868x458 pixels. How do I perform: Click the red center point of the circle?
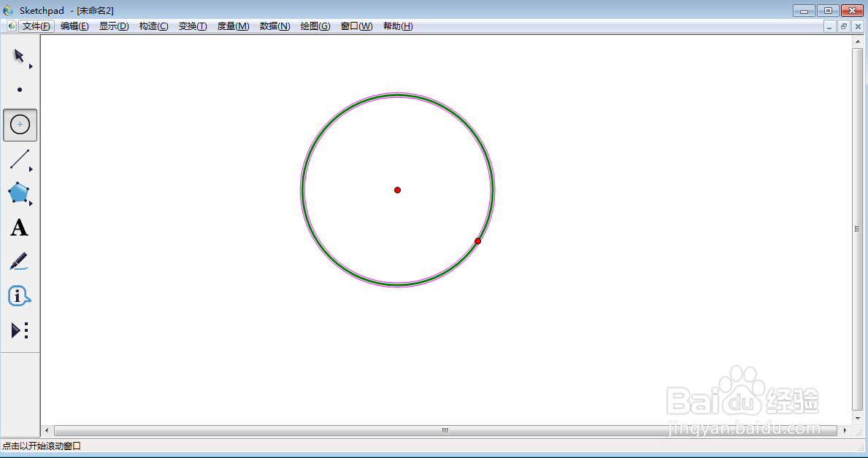397,190
